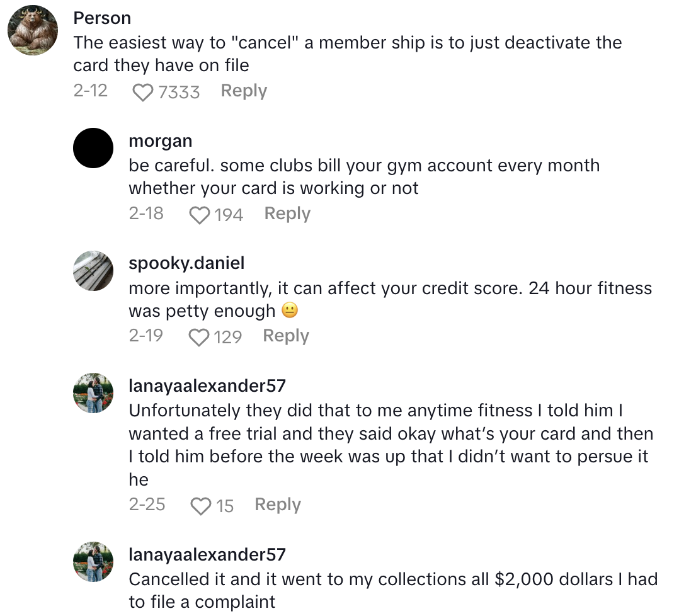Image resolution: width=679 pixels, height=616 pixels.
Task: Open lanayaalexander57's avatar on collections comment
Action: tap(94, 562)
